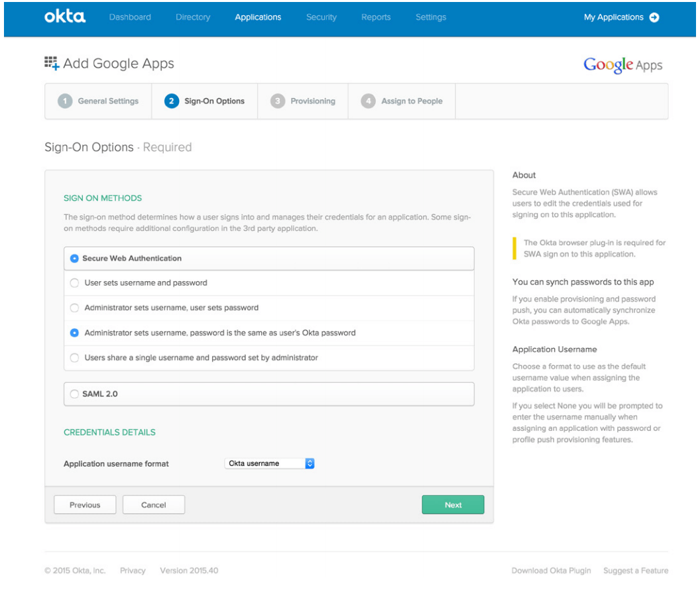700x598 pixels.
Task: Click the Okta logo
Action: 65,17
